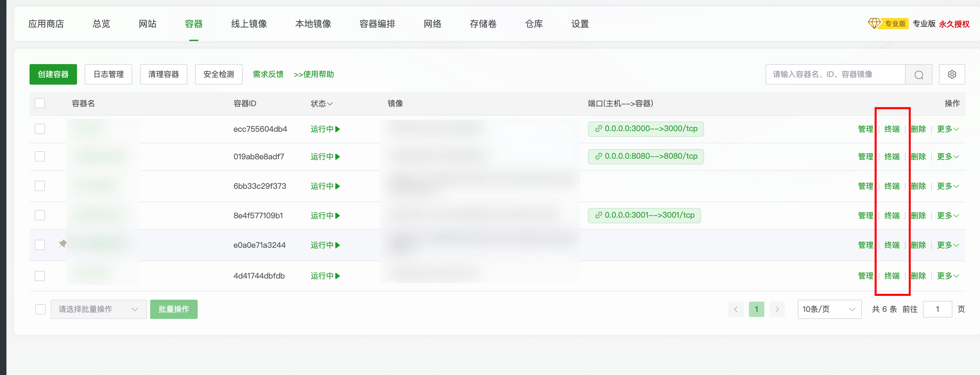980x375 pixels.
Task: Switch to the 总览 tab
Action: pos(101,24)
